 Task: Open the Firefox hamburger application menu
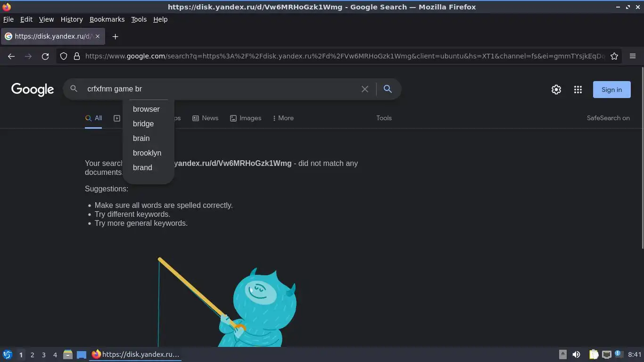click(633, 56)
